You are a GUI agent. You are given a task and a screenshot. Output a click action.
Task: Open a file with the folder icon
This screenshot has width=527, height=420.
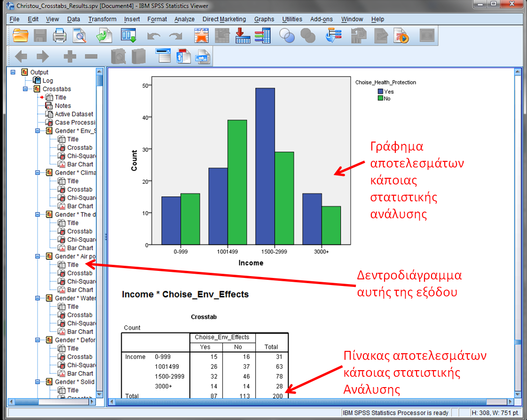click(20, 36)
